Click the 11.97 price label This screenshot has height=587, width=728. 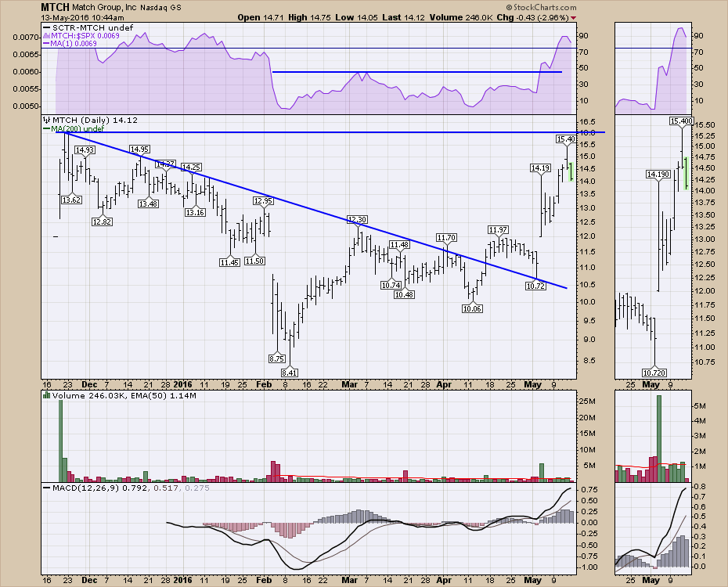(x=498, y=229)
